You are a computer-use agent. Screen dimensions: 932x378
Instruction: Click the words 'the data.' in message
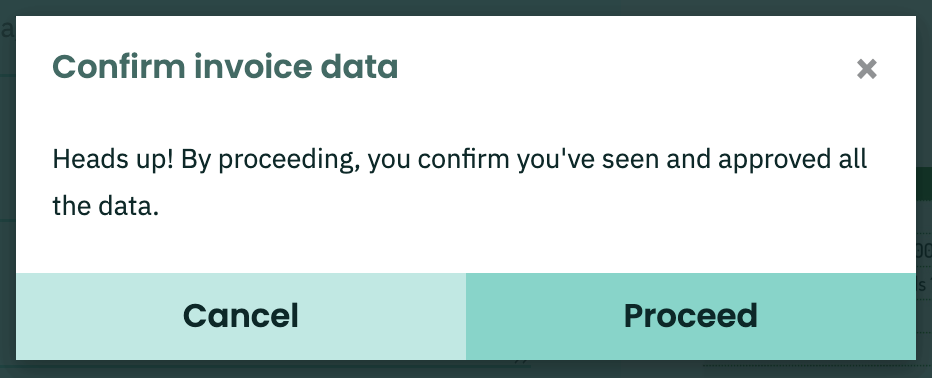[x=106, y=206]
